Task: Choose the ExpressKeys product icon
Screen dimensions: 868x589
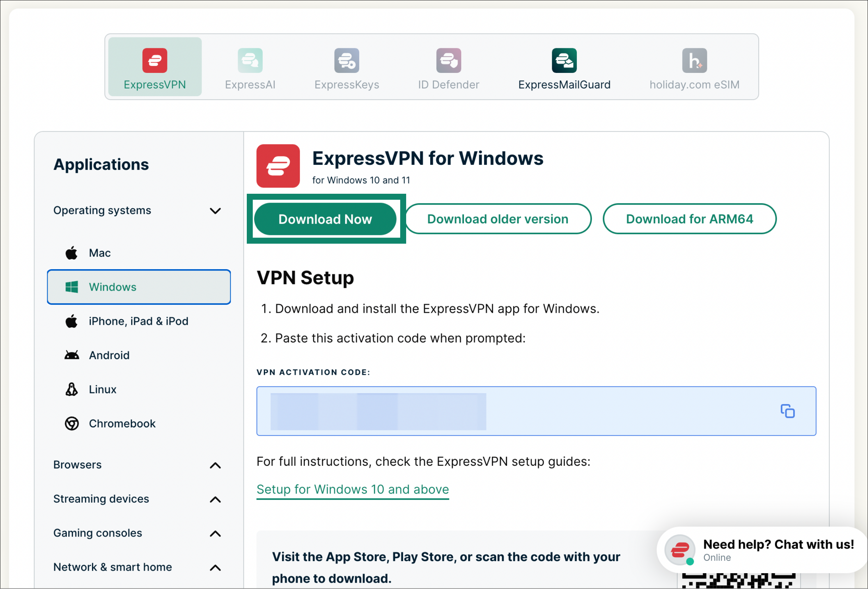Action: pos(347,61)
